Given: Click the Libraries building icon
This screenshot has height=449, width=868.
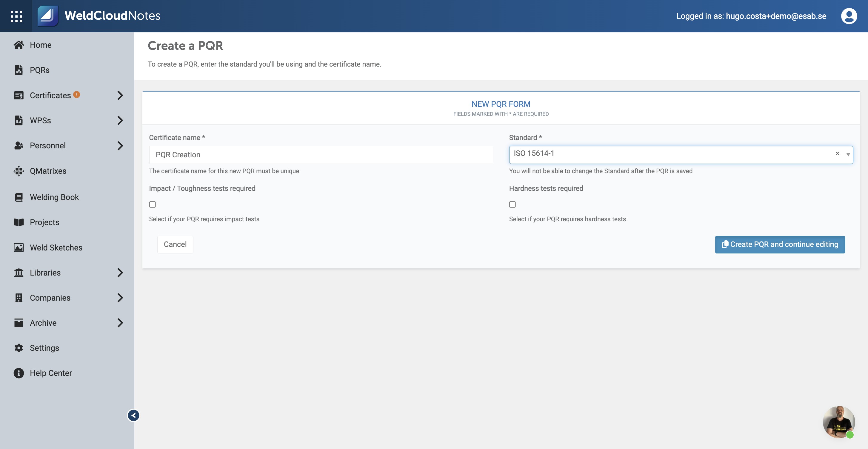Looking at the screenshot, I should [x=19, y=272].
